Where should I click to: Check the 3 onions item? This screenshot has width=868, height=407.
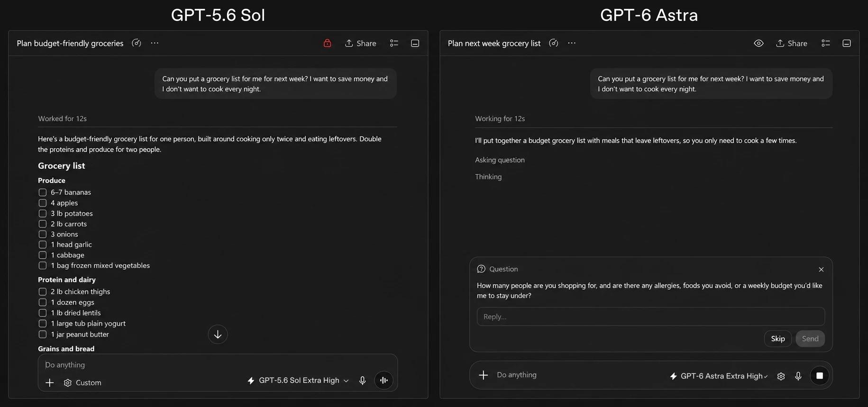click(43, 235)
